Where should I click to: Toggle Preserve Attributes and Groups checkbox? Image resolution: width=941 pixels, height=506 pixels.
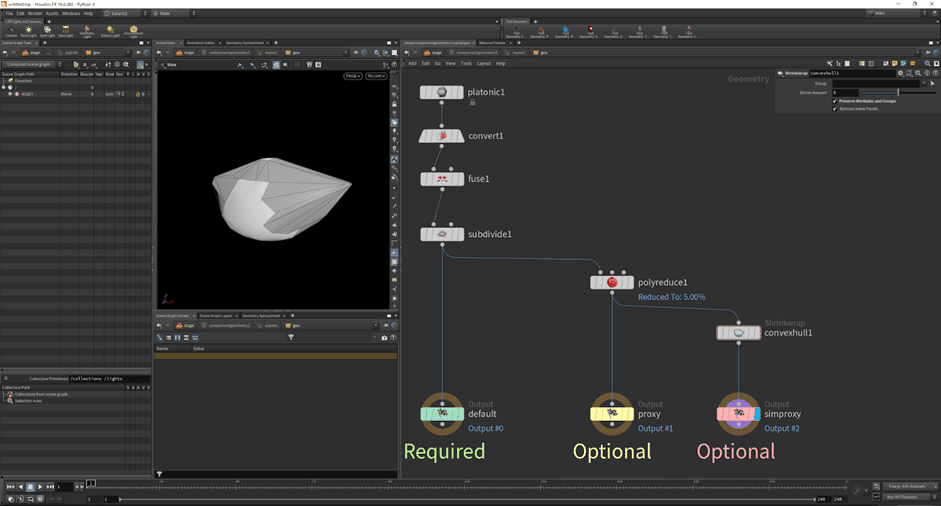click(835, 101)
